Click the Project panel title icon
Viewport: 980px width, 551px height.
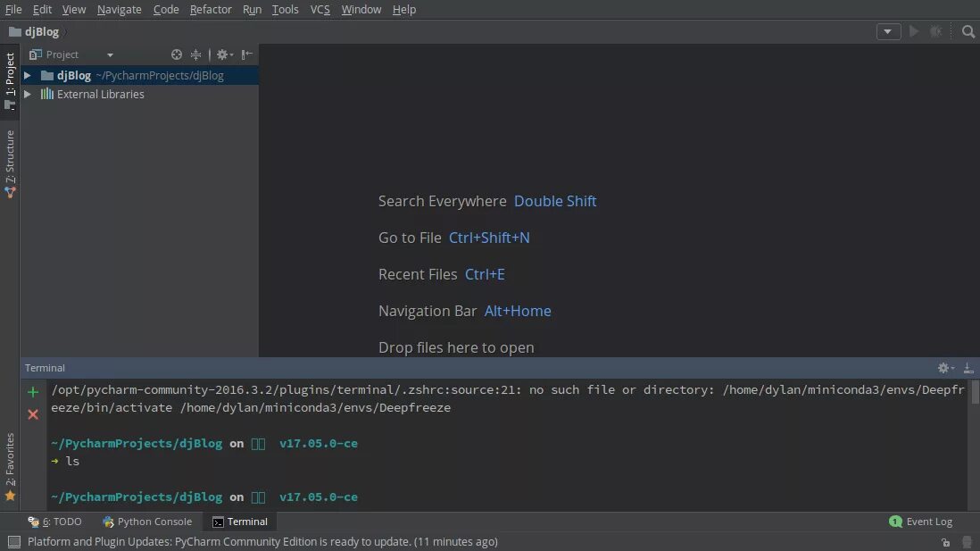pyautogui.click(x=36, y=54)
